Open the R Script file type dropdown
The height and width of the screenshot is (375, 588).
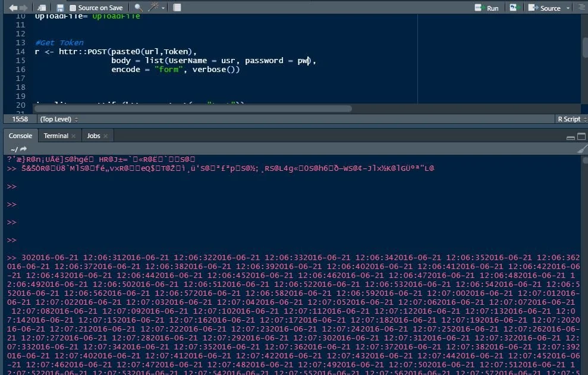coord(569,119)
